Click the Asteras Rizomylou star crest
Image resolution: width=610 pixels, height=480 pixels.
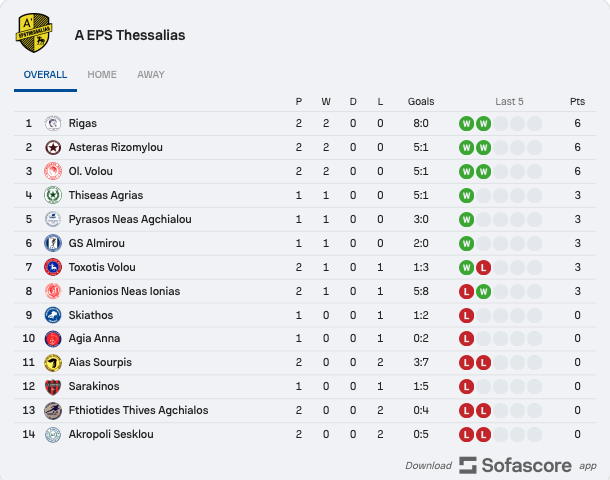click(53, 147)
